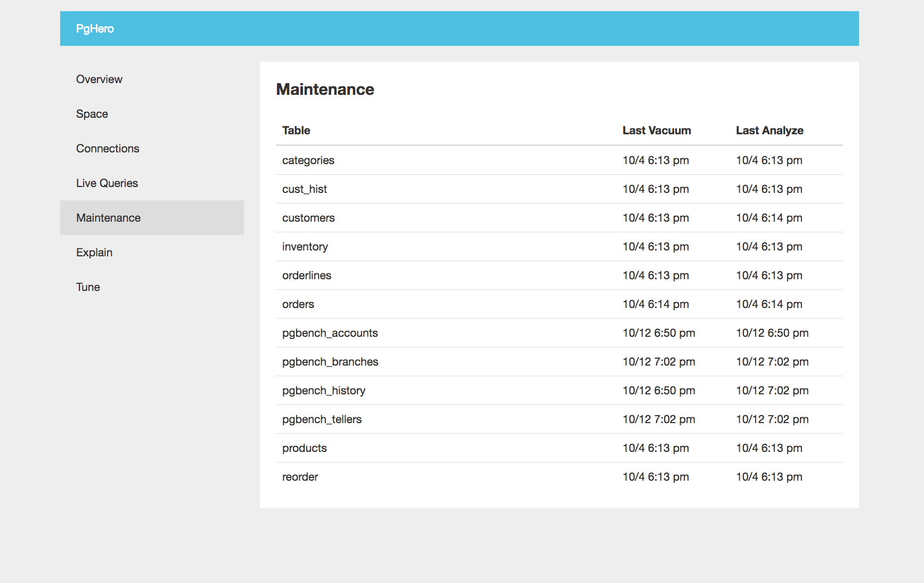Click the Last Vacuum column header
The height and width of the screenshot is (583, 924).
coord(656,130)
